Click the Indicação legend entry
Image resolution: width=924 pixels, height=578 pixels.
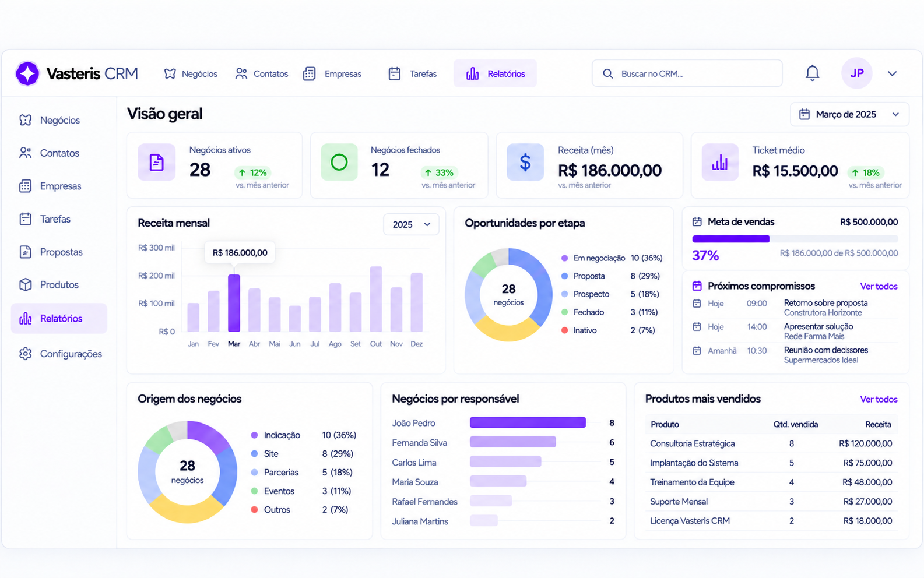tap(303, 435)
